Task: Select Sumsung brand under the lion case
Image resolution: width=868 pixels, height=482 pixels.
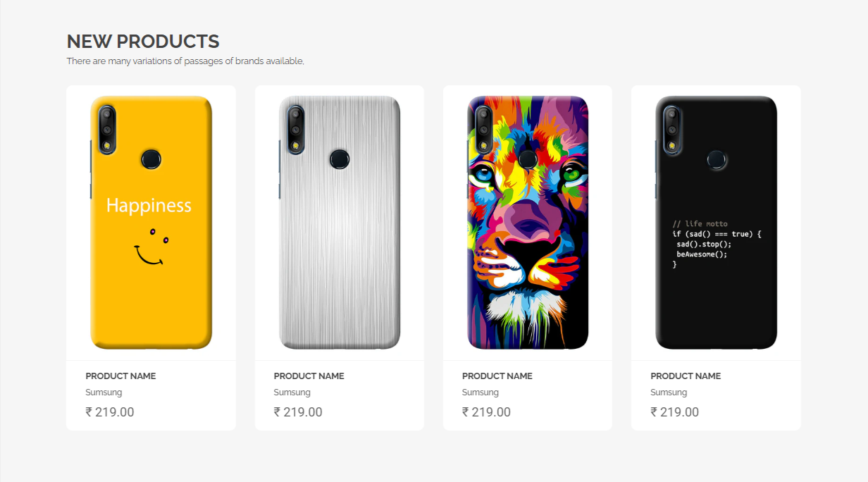Action: tap(480, 393)
